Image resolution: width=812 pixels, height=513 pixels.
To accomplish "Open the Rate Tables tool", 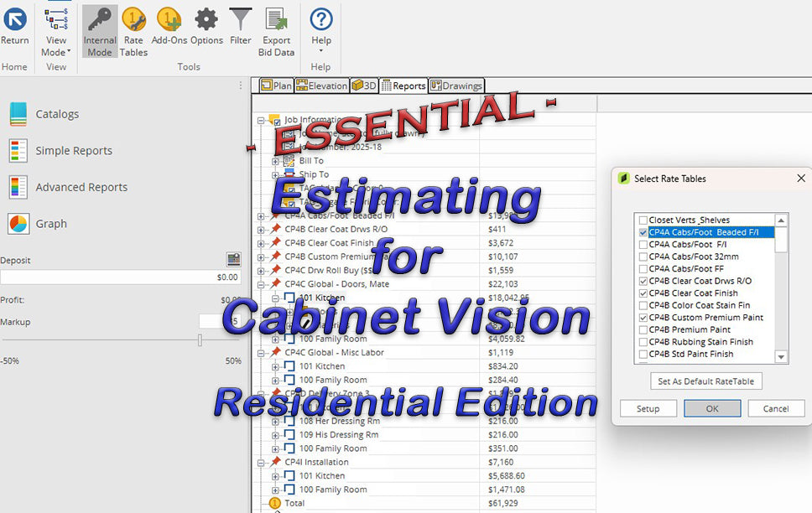I will [x=134, y=30].
